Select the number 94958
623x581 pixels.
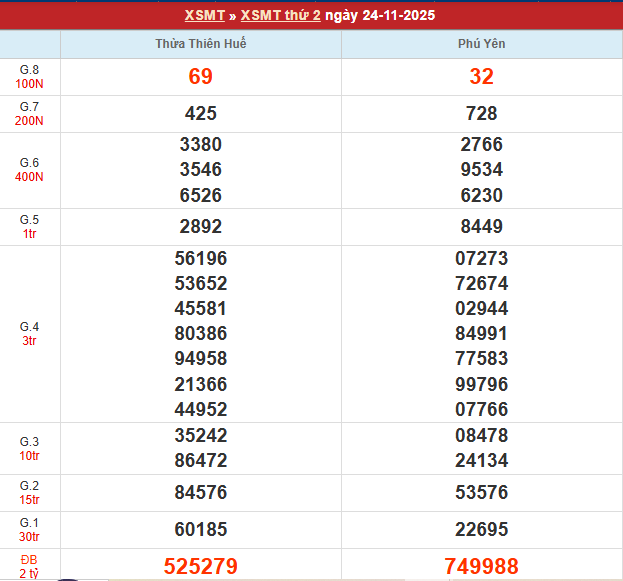(201, 358)
